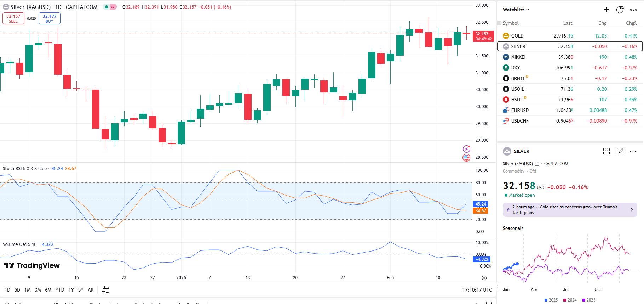The image size is (644, 304).
Task: Click the lightning events icon on chart
Action: [x=466, y=149]
